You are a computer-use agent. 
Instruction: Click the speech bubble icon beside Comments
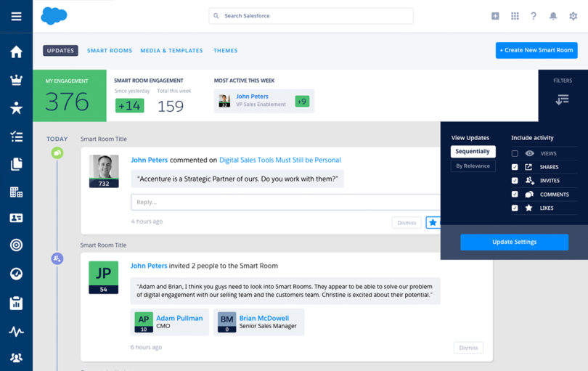529,195
